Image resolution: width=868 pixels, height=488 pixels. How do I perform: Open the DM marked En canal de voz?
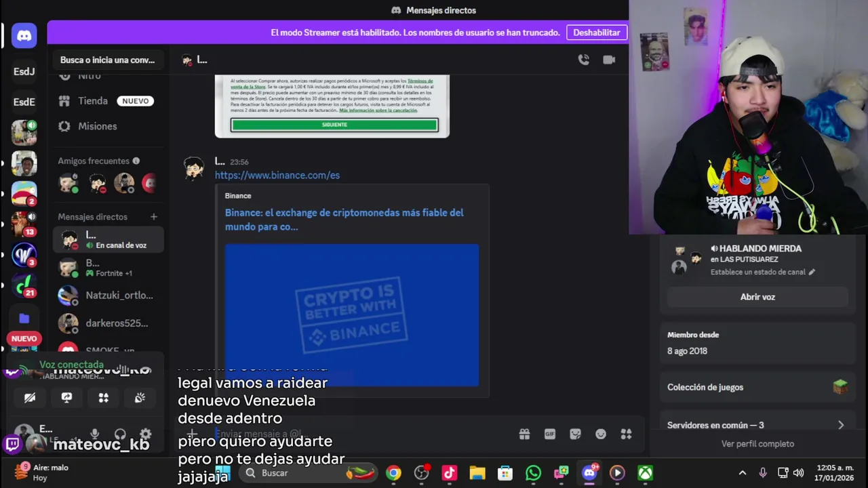pyautogui.click(x=108, y=239)
